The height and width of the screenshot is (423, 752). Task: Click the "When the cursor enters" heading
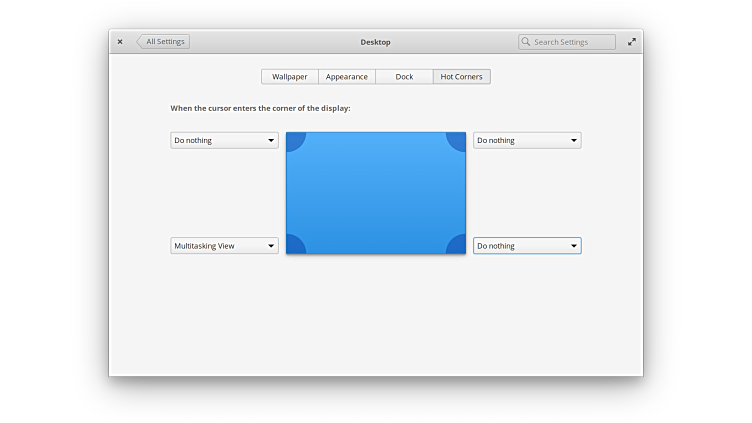260,108
